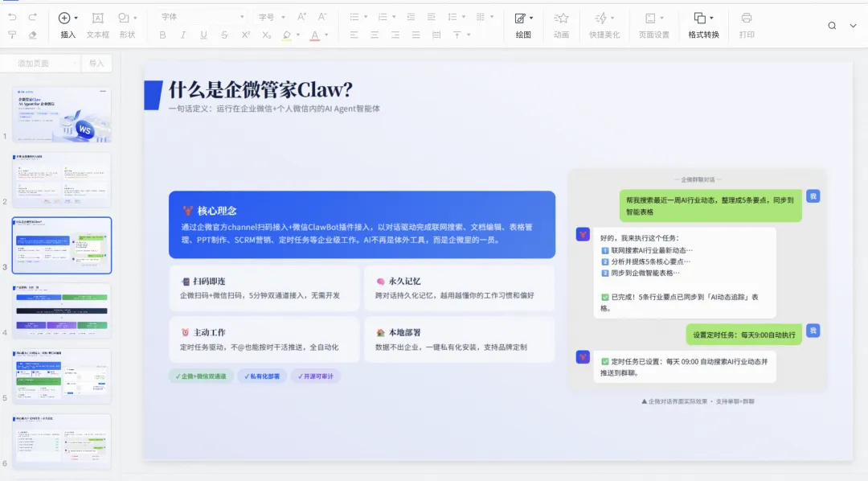
Task: Select the format painter icon
Action: [12, 35]
